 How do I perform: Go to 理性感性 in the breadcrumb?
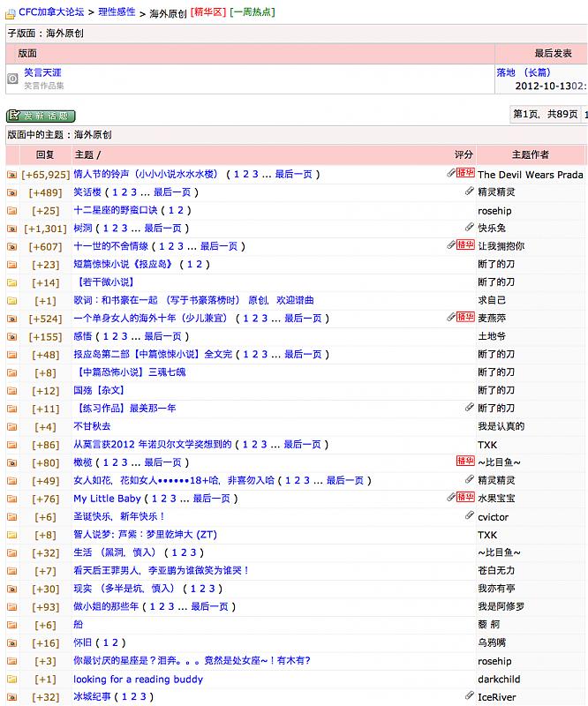pyautogui.click(x=117, y=12)
